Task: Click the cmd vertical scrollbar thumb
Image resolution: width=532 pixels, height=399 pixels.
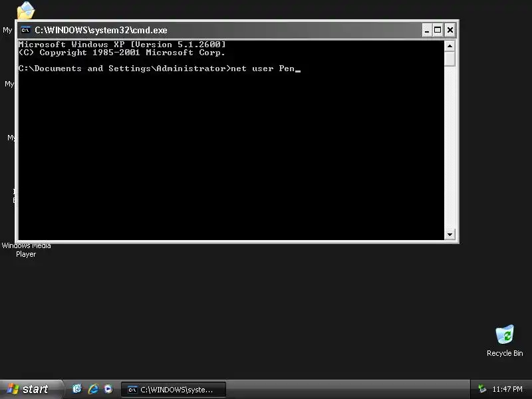Action: (450, 59)
